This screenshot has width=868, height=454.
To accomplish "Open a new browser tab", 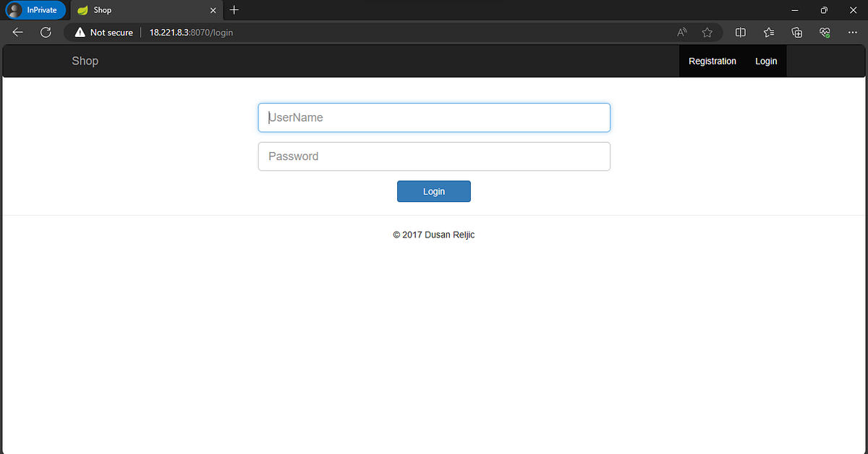I will [234, 10].
